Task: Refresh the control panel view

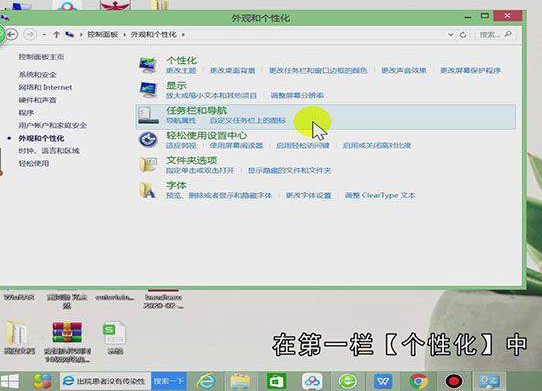Action: click(463, 35)
